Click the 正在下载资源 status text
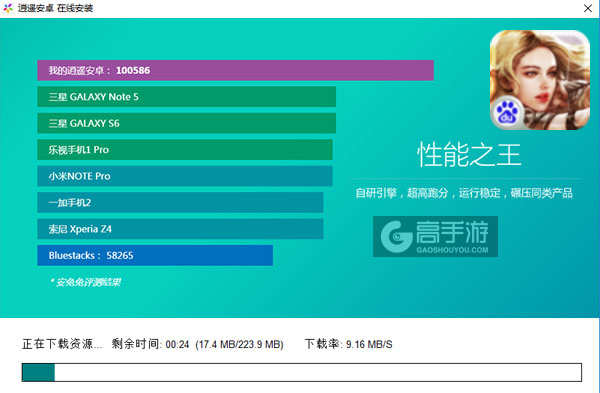The width and height of the screenshot is (600, 393). point(62,344)
